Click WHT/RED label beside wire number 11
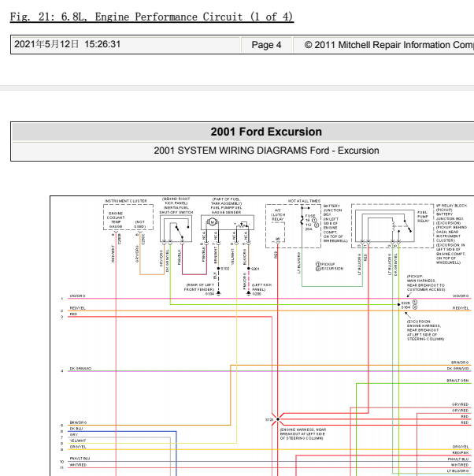This screenshot has height=476, width=474. tap(78, 465)
